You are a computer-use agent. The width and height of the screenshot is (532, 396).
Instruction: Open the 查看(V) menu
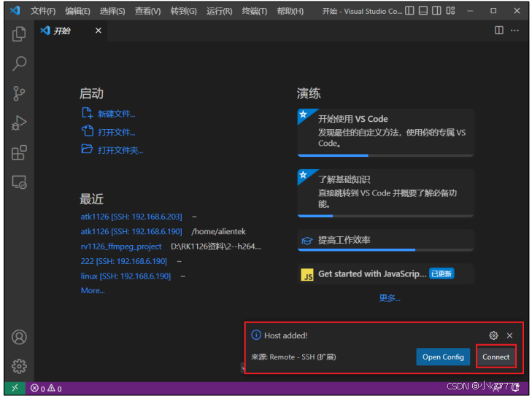(x=147, y=11)
